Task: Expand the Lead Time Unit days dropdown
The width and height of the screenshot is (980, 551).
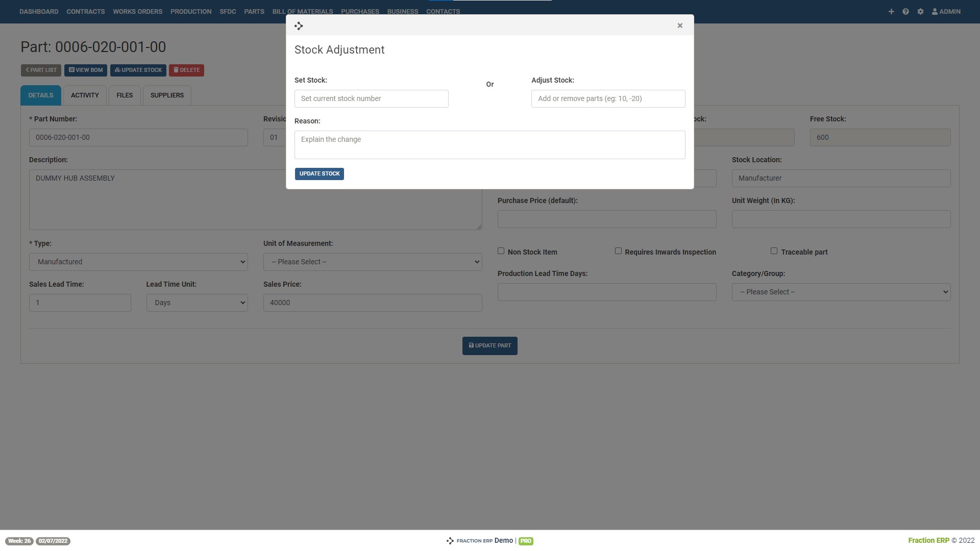Action: (197, 302)
